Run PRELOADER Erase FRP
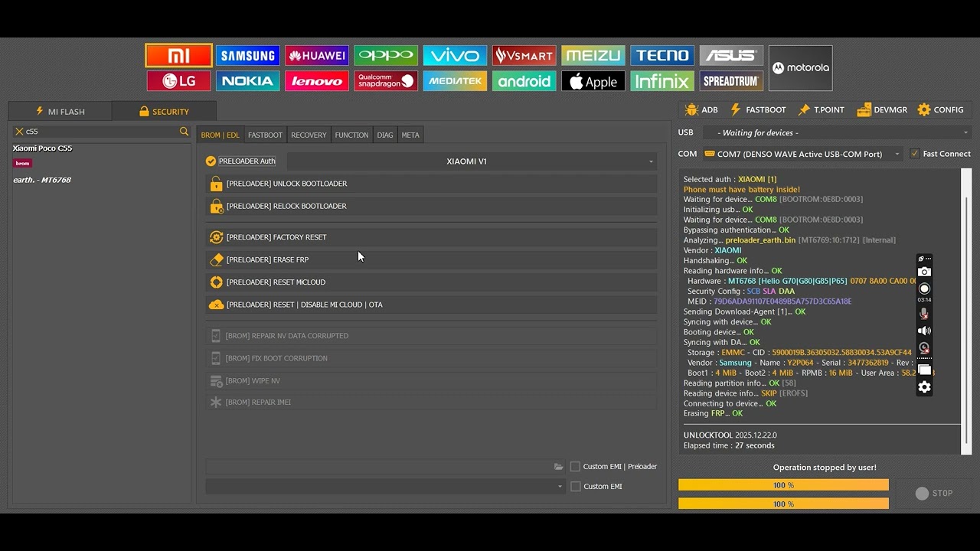 tap(431, 259)
